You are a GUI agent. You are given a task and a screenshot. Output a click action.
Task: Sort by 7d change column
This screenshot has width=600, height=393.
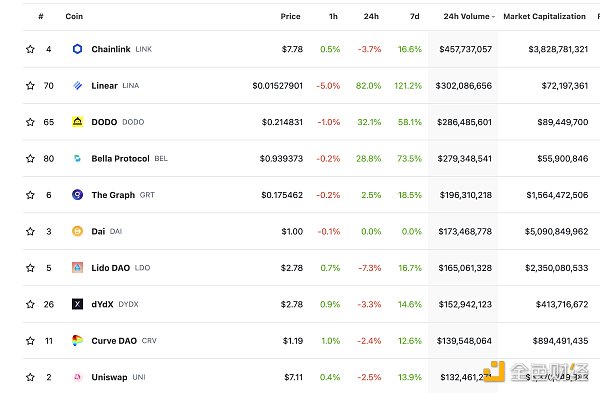click(414, 16)
